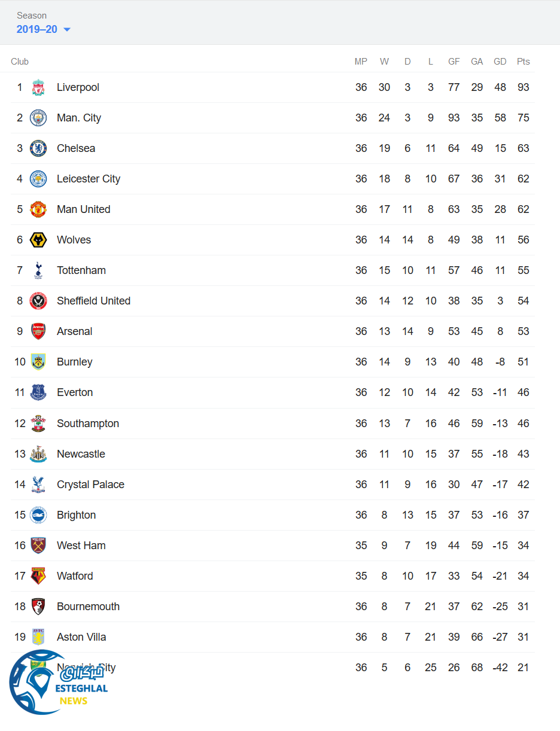Screen dimensions: 560x731
Task: Select the Everton row name
Action: [x=75, y=392]
